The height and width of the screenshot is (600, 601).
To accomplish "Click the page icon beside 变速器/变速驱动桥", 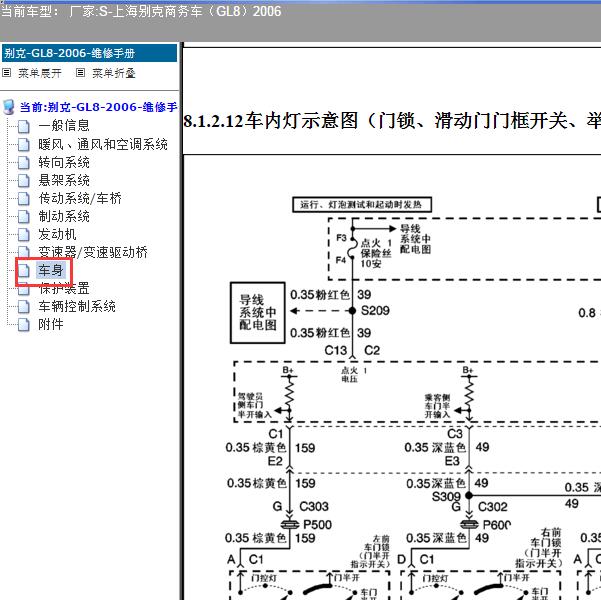I will [x=23, y=252].
